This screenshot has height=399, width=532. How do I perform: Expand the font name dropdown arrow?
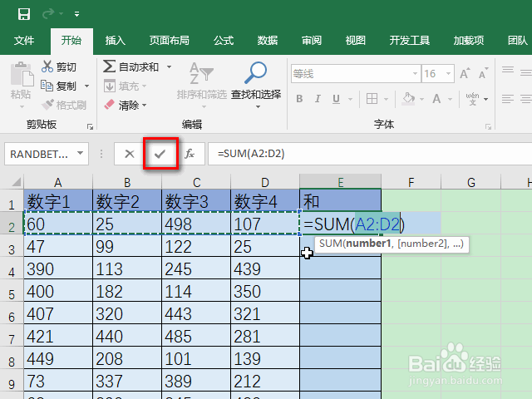coord(415,74)
